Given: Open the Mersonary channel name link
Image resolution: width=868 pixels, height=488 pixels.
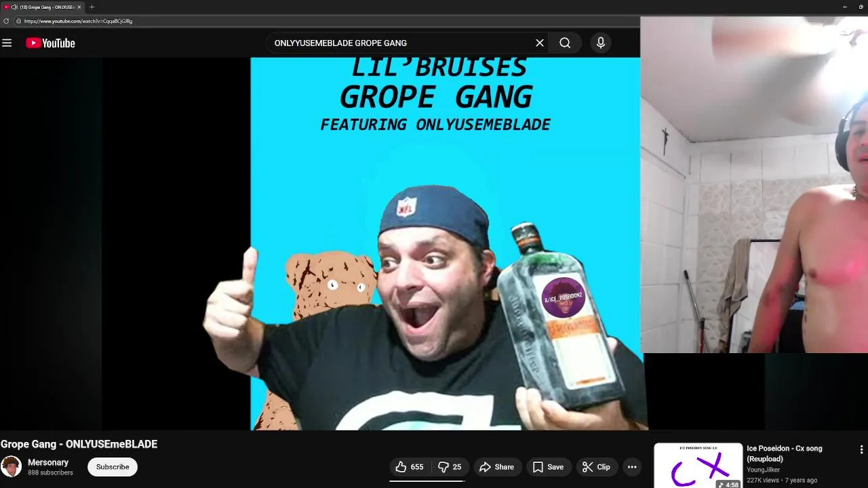Looking at the screenshot, I should tap(48, 462).
